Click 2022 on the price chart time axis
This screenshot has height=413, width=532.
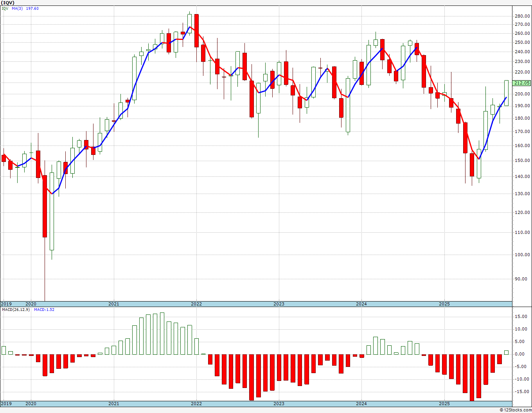[196, 304]
